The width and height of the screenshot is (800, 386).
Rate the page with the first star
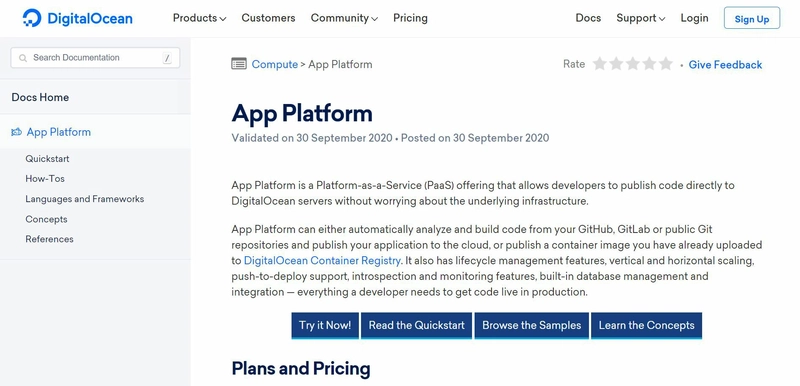[599, 64]
